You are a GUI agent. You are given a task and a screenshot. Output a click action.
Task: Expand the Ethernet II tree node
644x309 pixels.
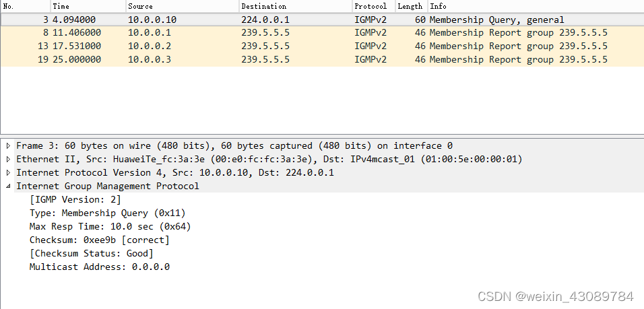click(x=8, y=160)
